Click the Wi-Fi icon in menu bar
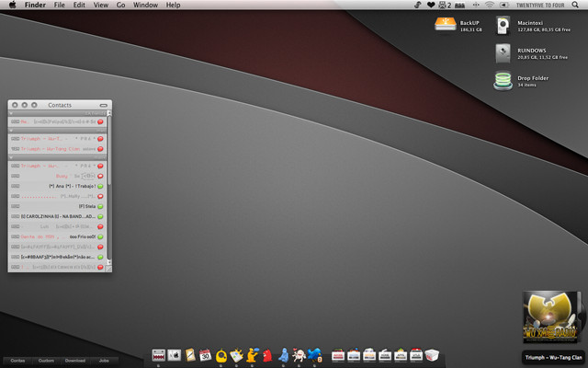The image size is (588, 368). coord(490,6)
